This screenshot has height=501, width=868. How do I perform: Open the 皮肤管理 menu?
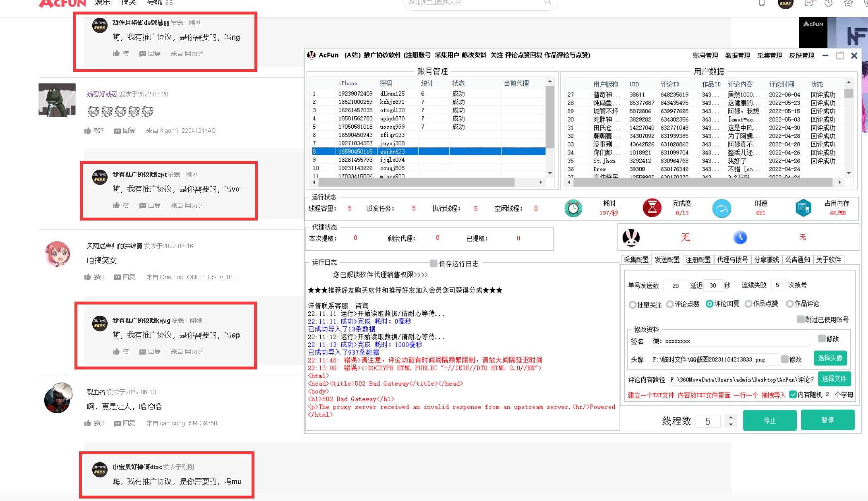coord(801,55)
